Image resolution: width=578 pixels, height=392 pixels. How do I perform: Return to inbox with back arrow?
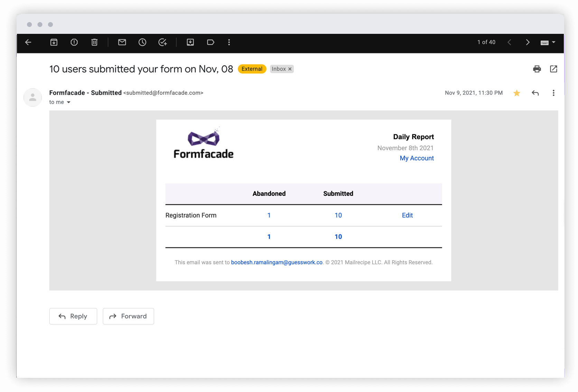click(28, 42)
